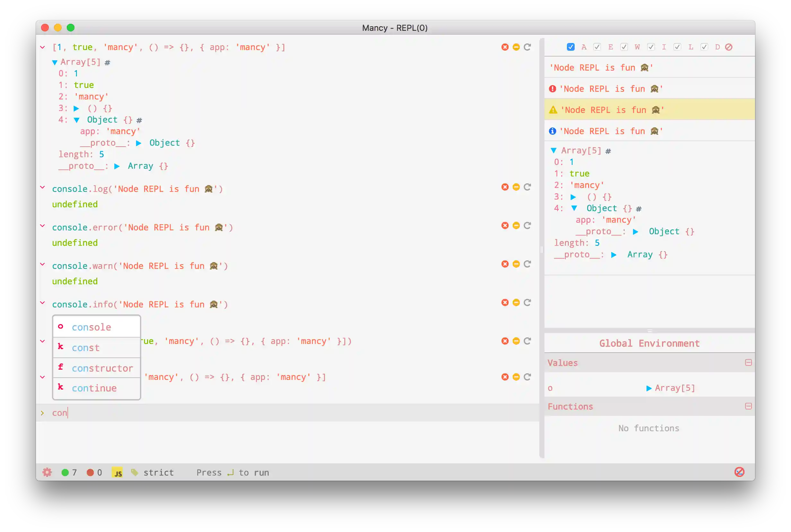Viewport: 791px width, 532px height.
Task: Re-run the console.warn command
Action: tap(527, 264)
